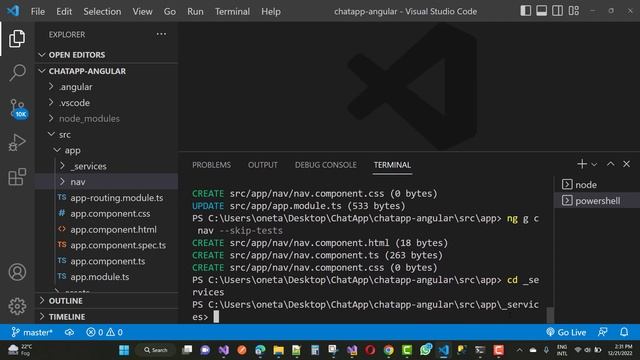This screenshot has height=360, width=640.
Task: Maximize the panel with up chevron
Action: (x=611, y=164)
